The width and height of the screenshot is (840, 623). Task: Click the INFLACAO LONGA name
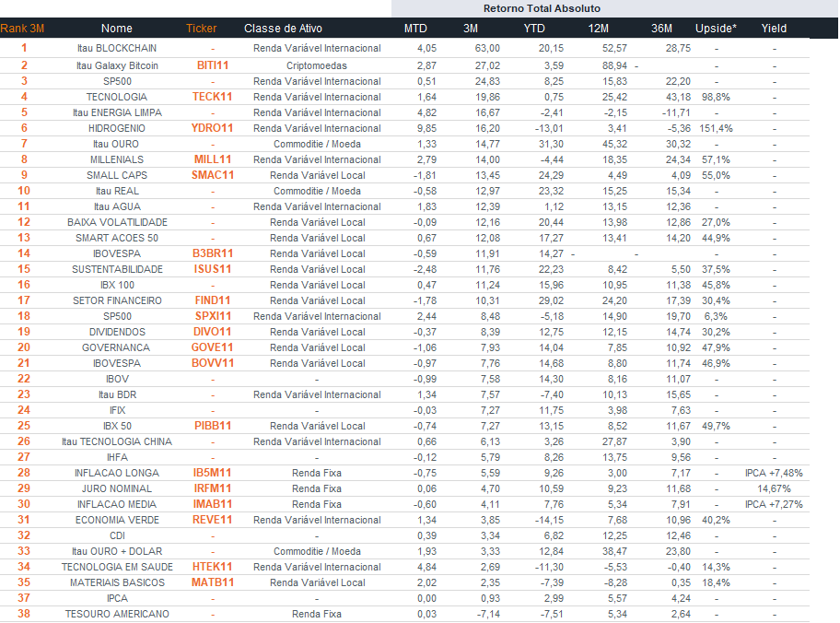coord(117,473)
